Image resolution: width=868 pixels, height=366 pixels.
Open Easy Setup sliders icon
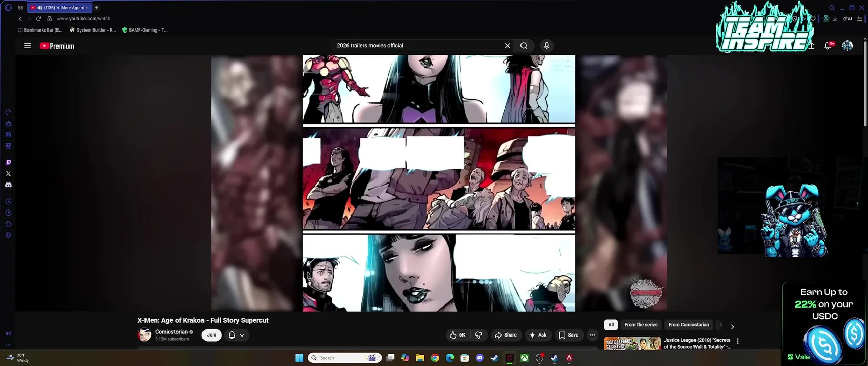pyautogui.click(x=860, y=19)
